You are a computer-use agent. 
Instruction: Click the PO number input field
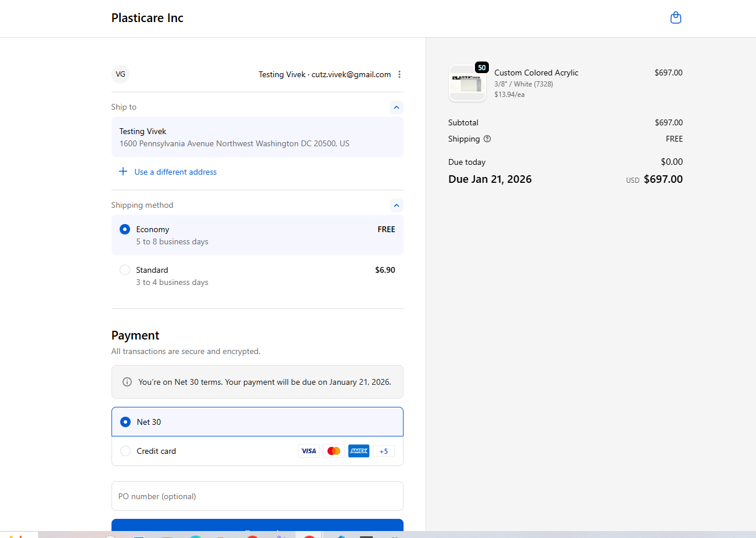[x=257, y=496]
